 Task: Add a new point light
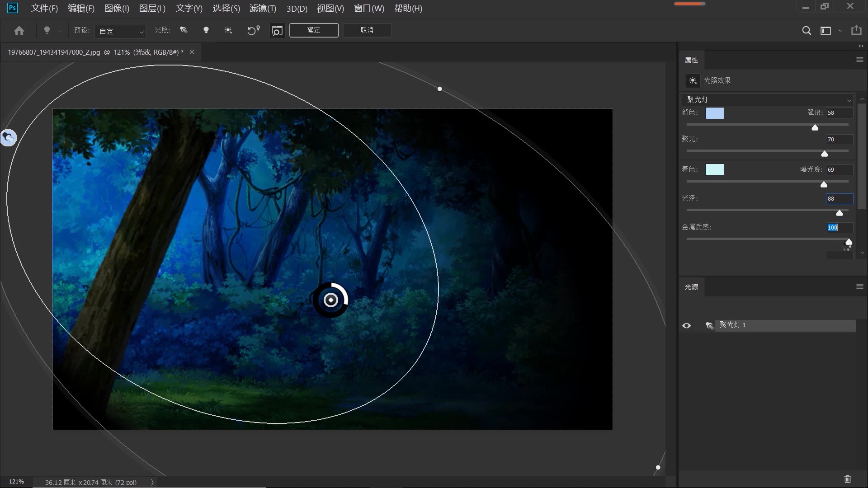pos(206,30)
